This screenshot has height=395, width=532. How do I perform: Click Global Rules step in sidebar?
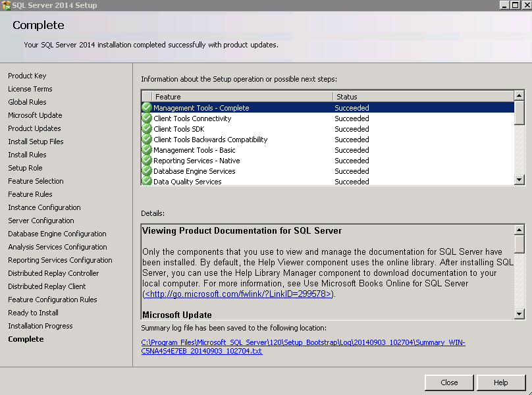pyautogui.click(x=27, y=102)
